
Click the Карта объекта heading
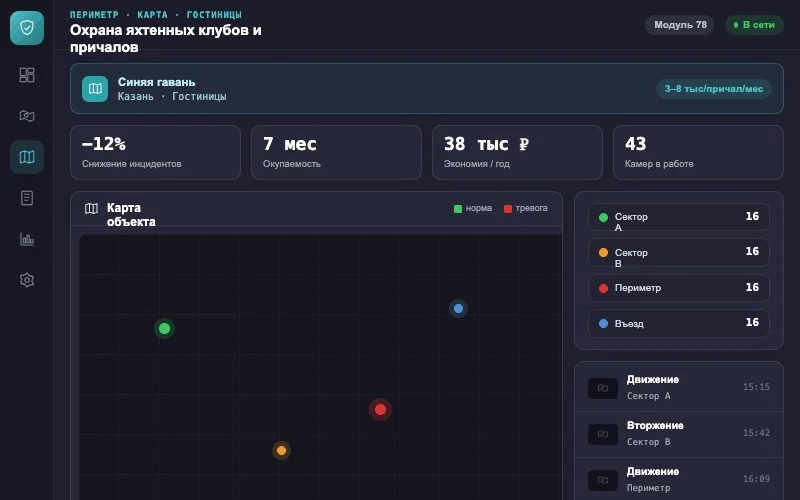(x=131, y=215)
